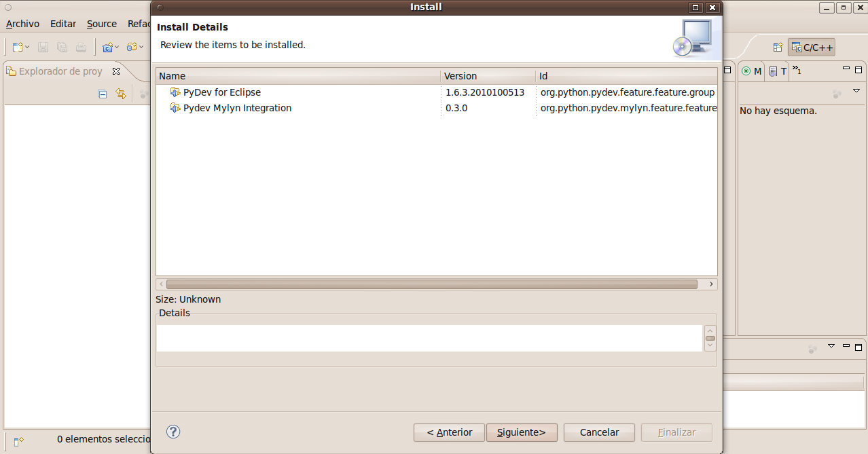Open the New wizard dropdown arrow
868x454 pixels.
(x=27, y=47)
